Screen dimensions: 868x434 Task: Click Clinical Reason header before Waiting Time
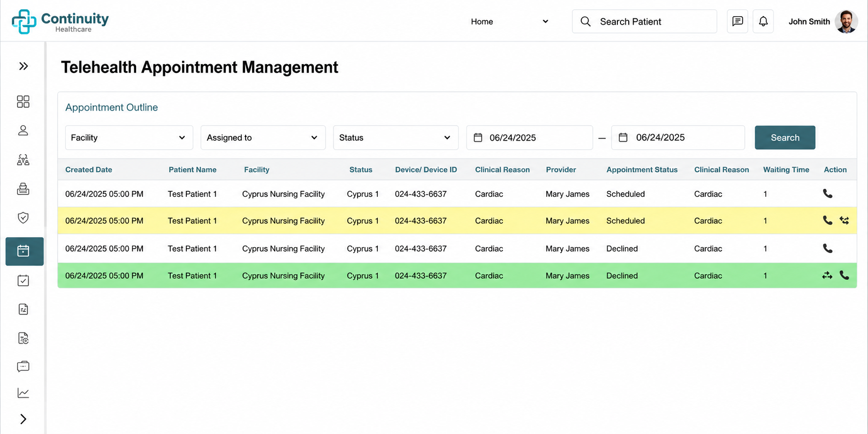point(721,170)
